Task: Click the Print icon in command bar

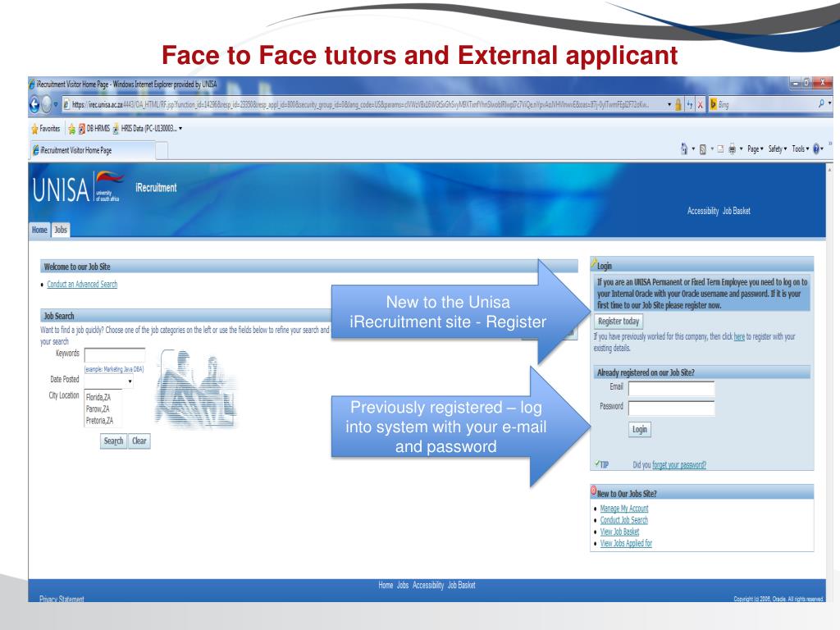Action: pyautogui.click(x=732, y=149)
